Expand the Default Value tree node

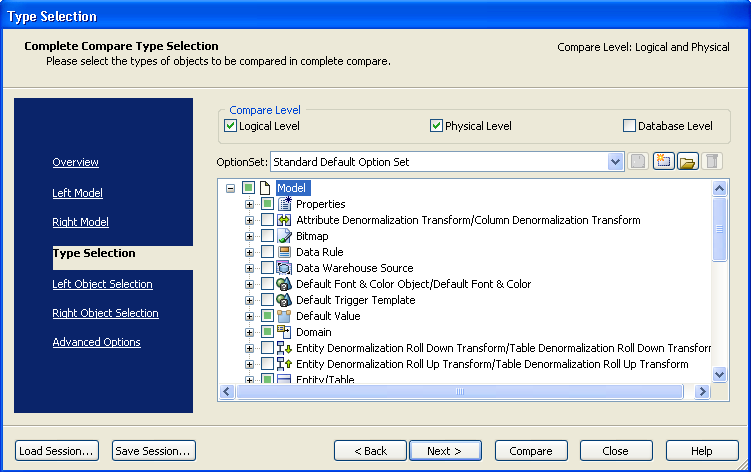(x=250, y=316)
